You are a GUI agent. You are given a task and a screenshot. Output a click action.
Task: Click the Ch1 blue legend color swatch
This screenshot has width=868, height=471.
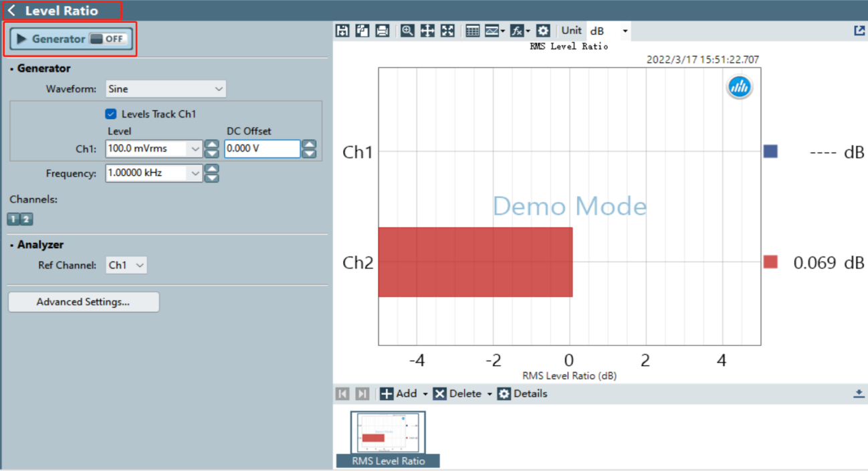click(x=770, y=151)
